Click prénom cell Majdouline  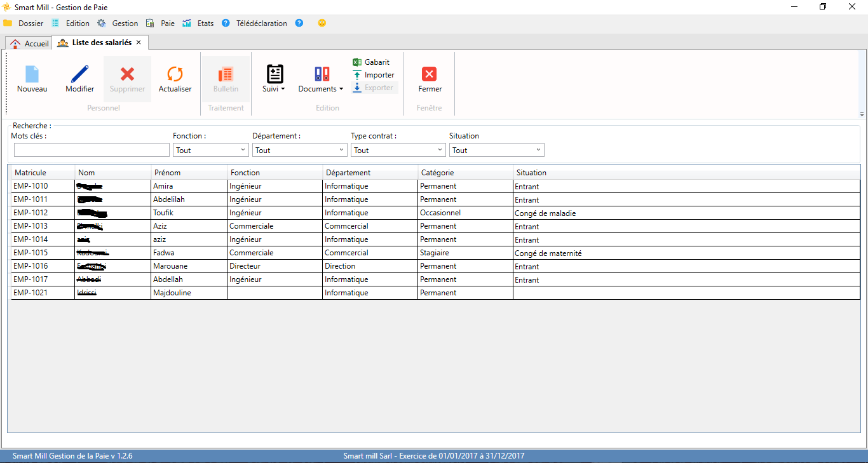coord(189,293)
